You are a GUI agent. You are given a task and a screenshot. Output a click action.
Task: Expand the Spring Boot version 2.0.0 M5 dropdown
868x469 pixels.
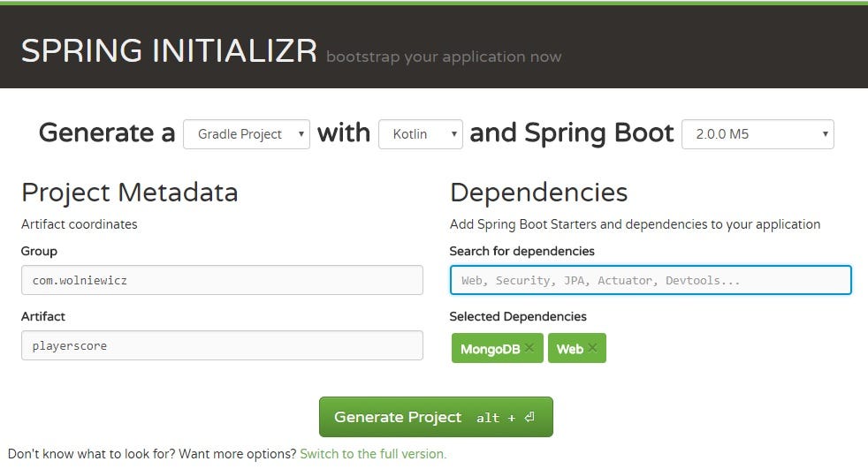(x=758, y=134)
